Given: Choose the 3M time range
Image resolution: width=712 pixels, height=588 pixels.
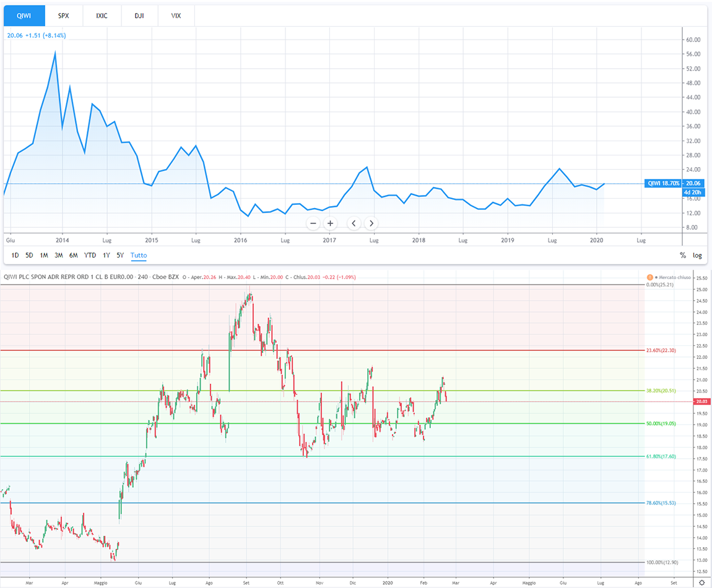Looking at the screenshot, I should [59, 255].
